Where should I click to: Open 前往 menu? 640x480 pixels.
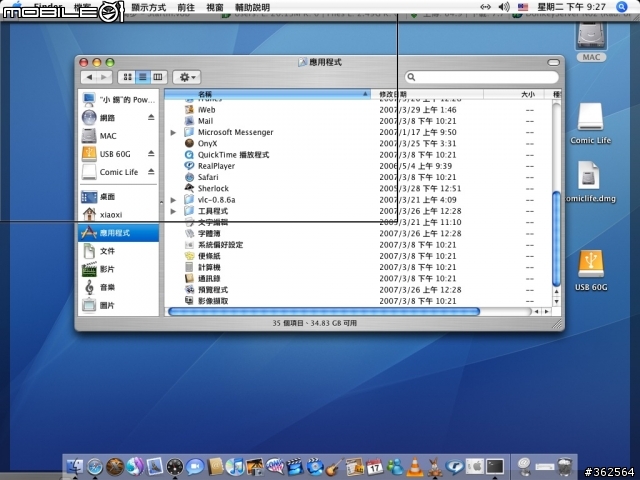[186, 7]
